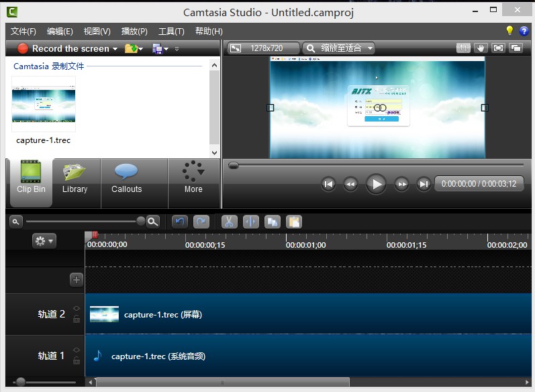The image size is (535, 392).
Task: Open the timeline settings gear dropdown
Action: pos(44,241)
